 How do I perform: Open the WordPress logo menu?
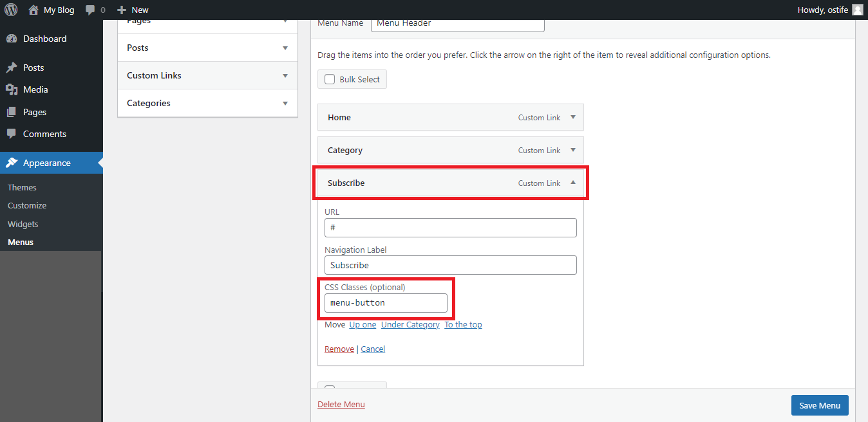coord(11,10)
